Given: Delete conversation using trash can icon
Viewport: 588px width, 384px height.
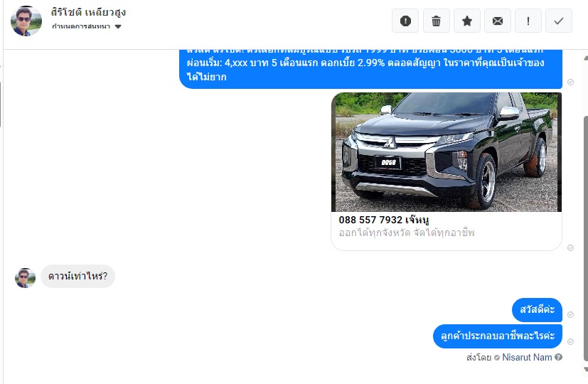Looking at the screenshot, I should click(436, 21).
